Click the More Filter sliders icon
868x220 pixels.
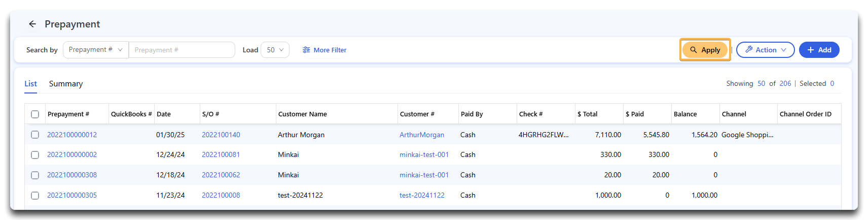(x=306, y=50)
